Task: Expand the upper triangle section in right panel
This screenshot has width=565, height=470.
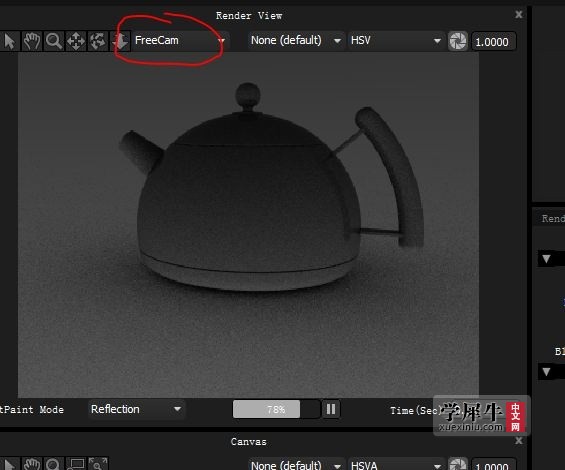Action: pos(546,258)
